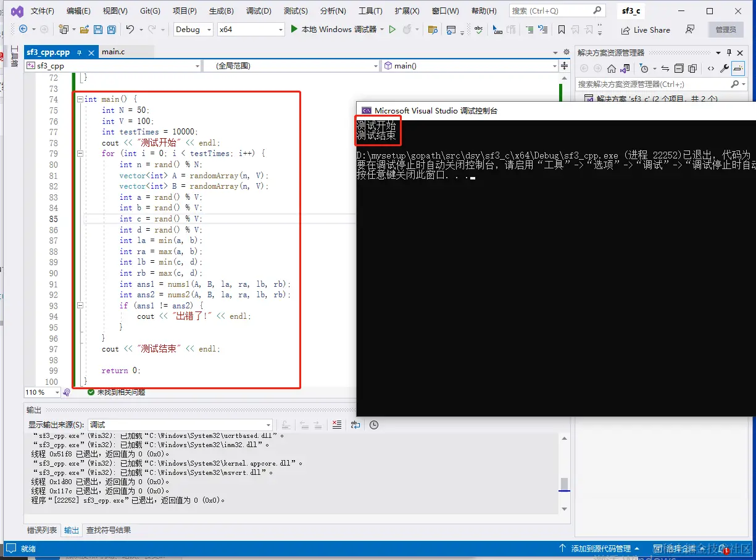Switch to the 错误列表 tab
Image resolution: width=756 pixels, height=560 pixels.
click(x=42, y=530)
